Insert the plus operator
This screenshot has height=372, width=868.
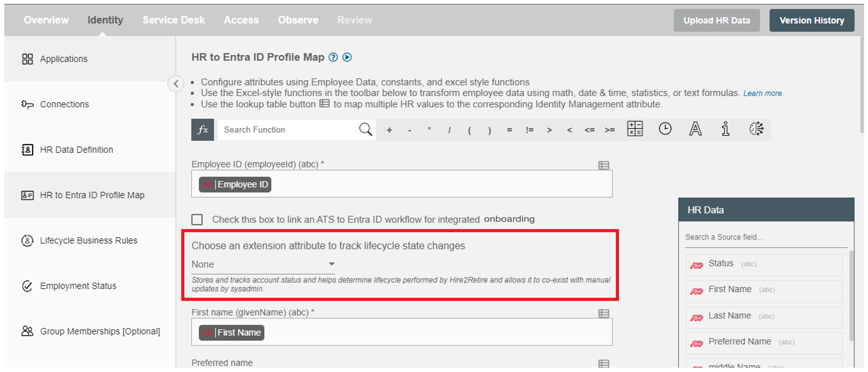tap(389, 130)
